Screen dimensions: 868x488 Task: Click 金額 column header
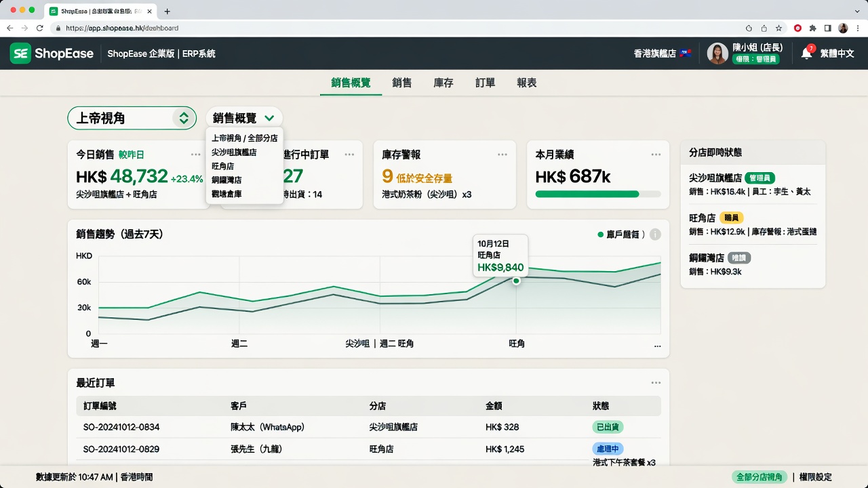[494, 406]
